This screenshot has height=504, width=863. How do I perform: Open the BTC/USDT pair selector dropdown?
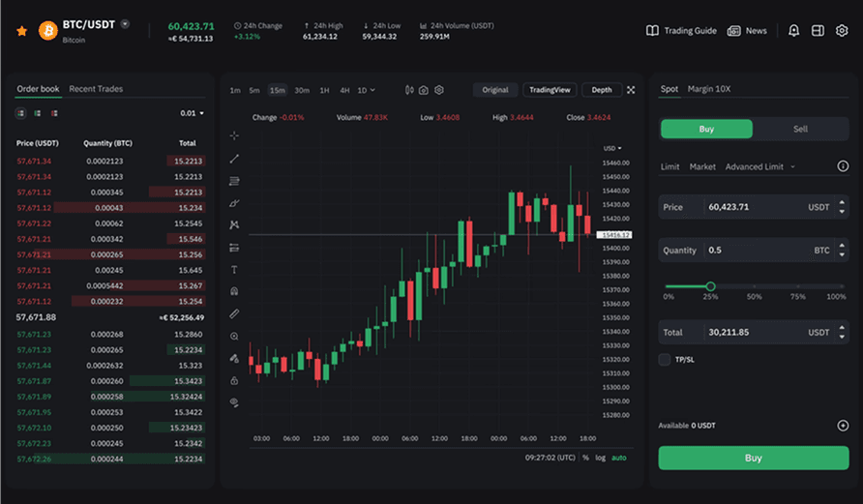(125, 24)
